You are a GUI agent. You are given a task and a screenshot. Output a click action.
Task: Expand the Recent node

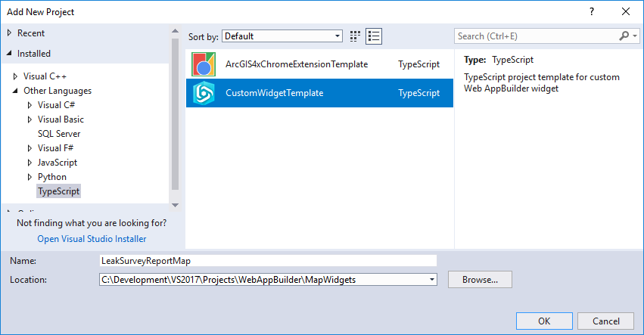coord(9,33)
